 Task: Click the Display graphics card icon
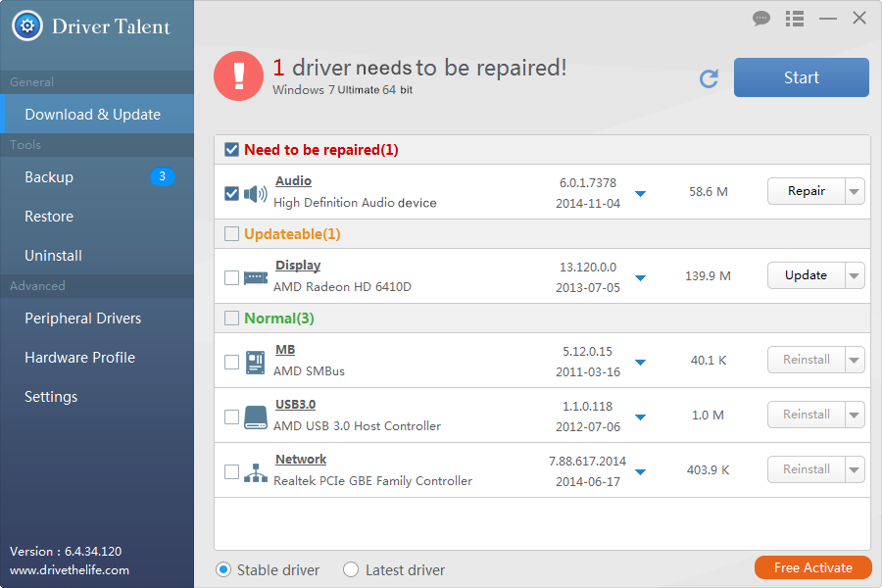pyautogui.click(x=256, y=278)
